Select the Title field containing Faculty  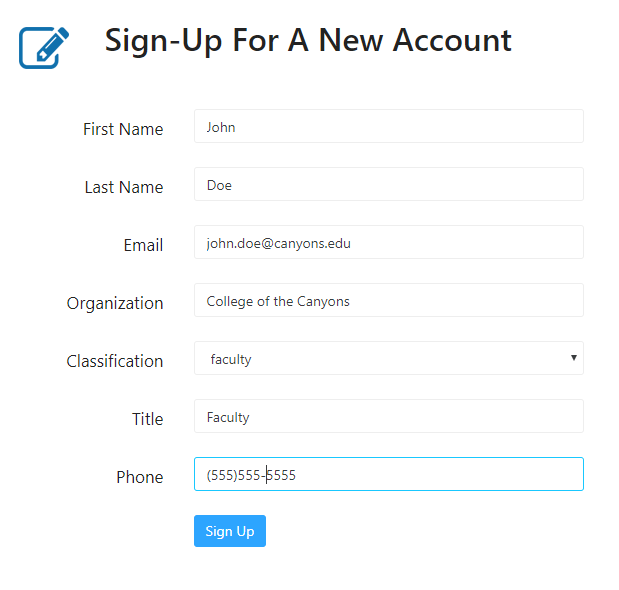388,416
